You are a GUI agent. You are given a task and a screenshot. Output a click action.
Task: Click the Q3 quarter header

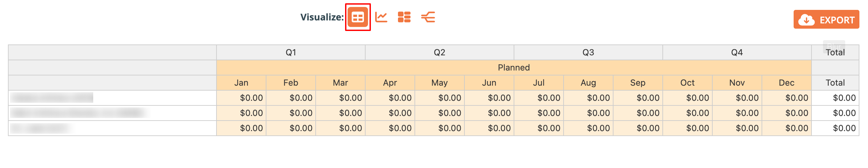[588, 52]
